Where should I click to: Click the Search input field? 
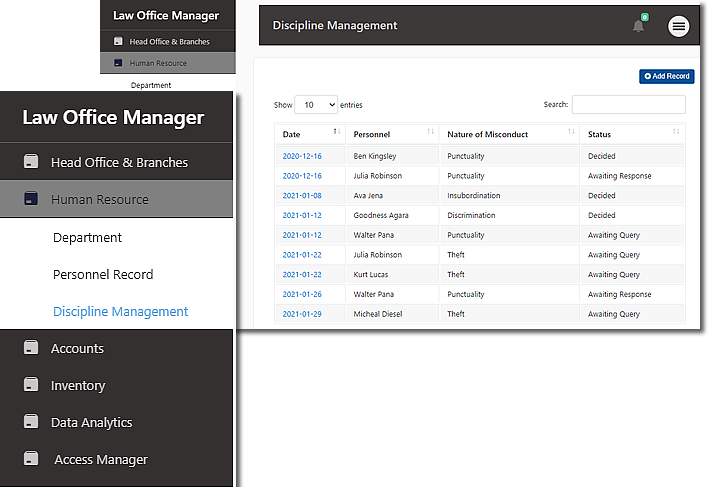point(628,105)
